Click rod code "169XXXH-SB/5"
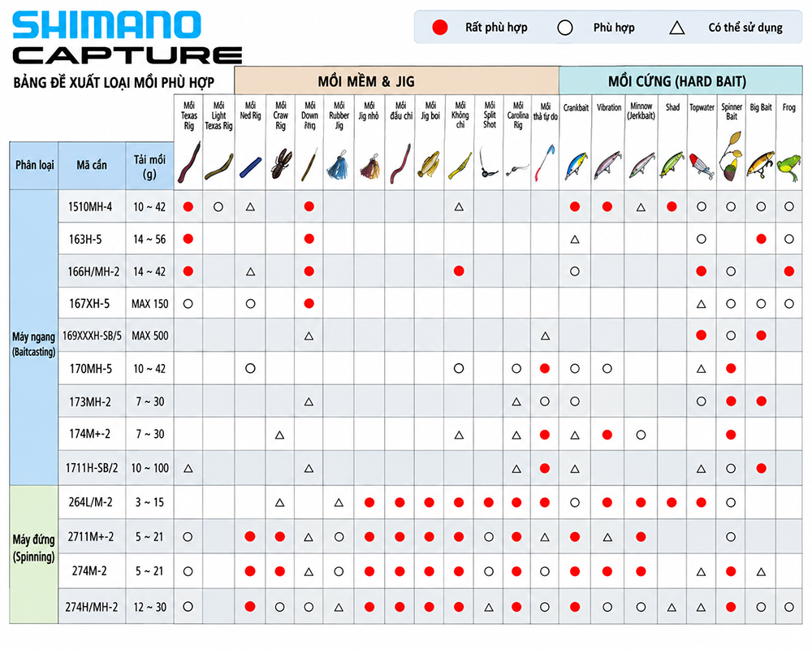 click(x=93, y=336)
